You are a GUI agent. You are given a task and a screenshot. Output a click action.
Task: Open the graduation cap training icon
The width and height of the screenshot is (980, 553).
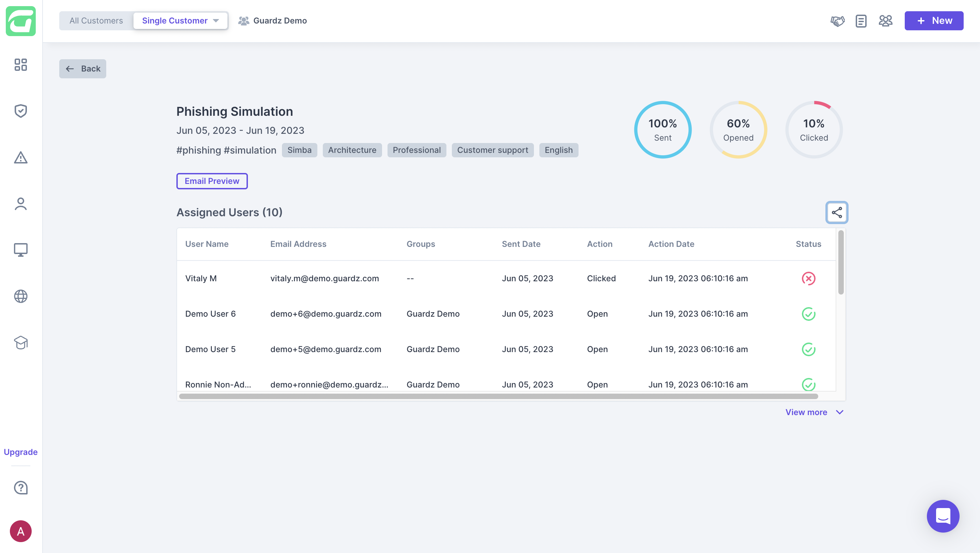point(20,343)
